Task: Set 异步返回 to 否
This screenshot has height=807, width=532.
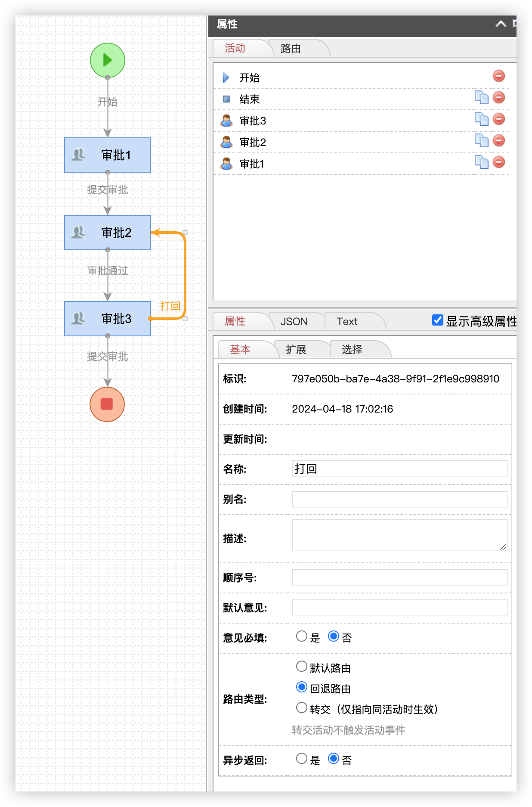Action: pos(334,759)
